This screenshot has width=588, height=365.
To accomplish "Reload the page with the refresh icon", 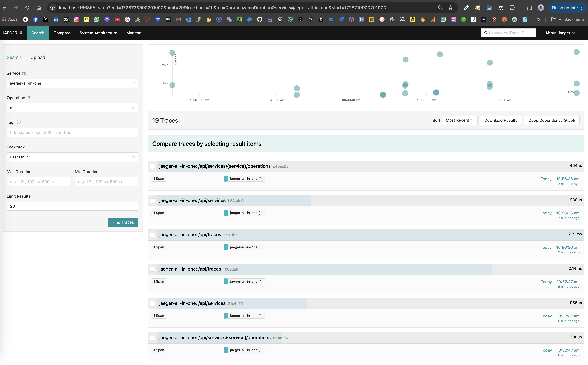I will [x=27, y=8].
